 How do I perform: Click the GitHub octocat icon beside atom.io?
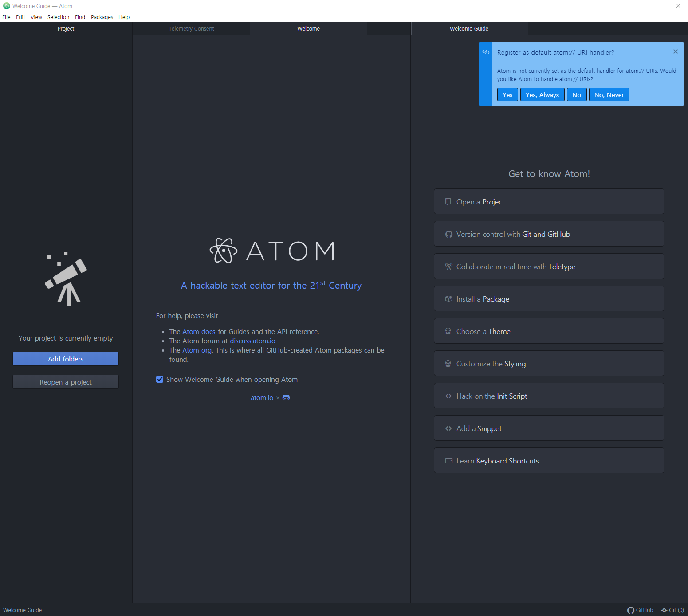click(286, 398)
